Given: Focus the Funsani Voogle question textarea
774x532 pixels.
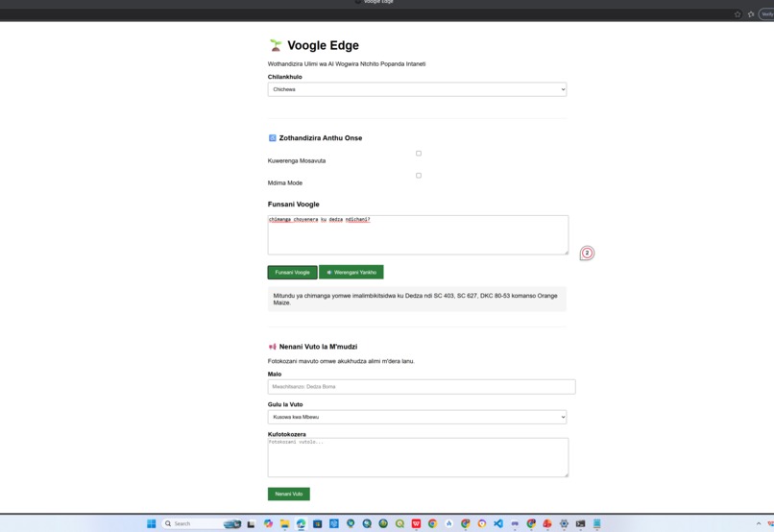Looking at the screenshot, I should click(418, 235).
